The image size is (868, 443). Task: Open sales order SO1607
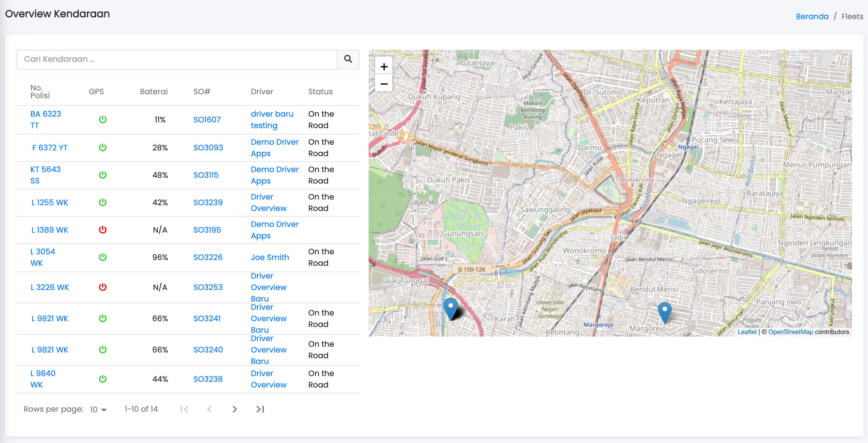tap(207, 120)
